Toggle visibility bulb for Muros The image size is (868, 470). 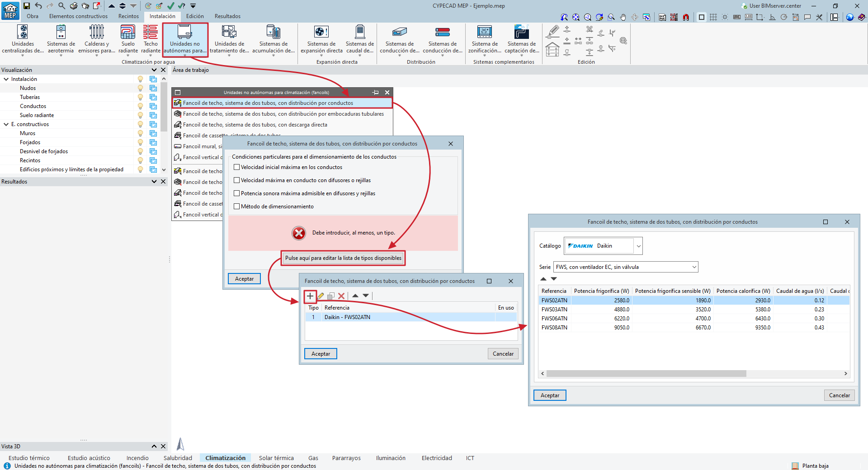[x=140, y=133]
